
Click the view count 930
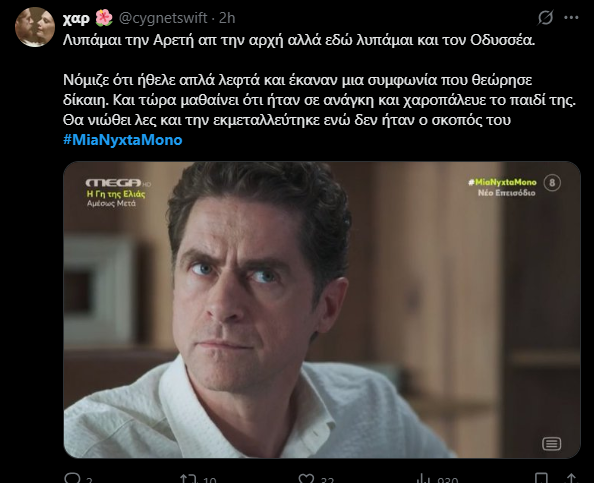(447, 480)
